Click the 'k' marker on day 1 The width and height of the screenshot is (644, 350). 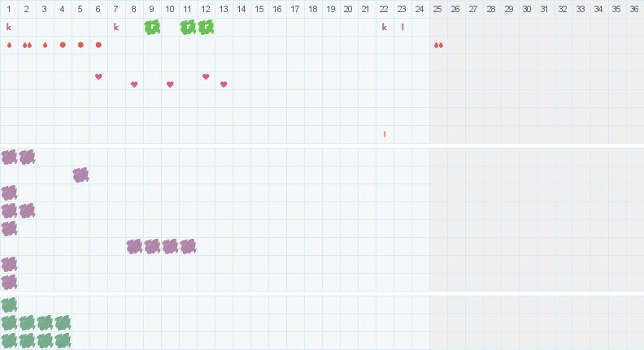click(x=9, y=27)
